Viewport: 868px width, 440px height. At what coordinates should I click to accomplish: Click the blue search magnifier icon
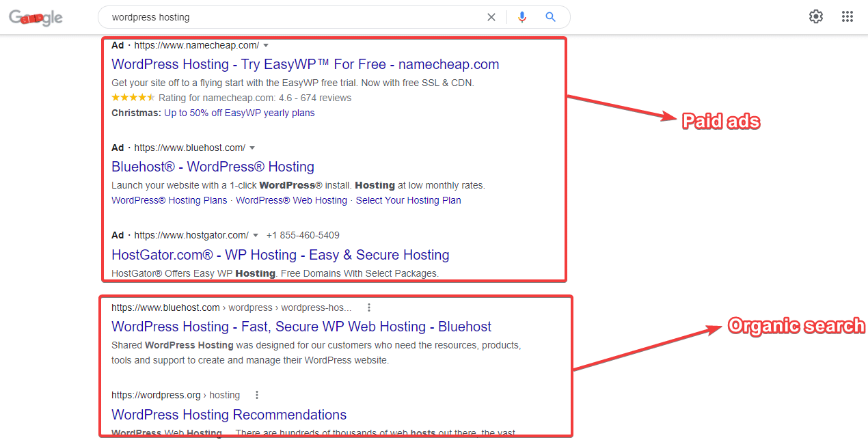coord(550,17)
